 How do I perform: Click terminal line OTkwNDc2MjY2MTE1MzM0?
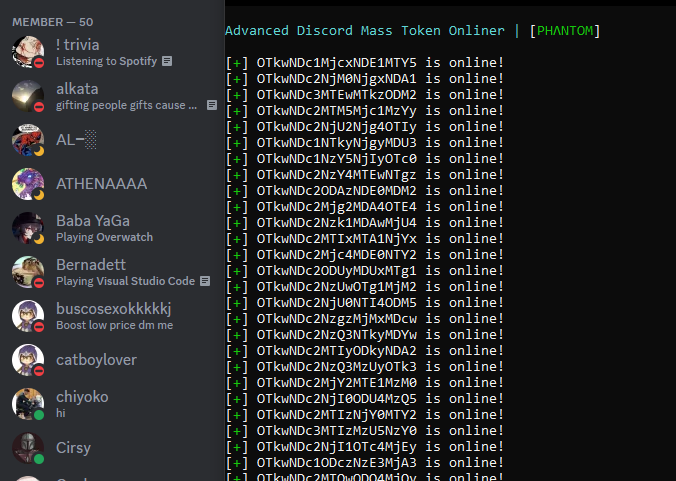[x=365, y=382]
